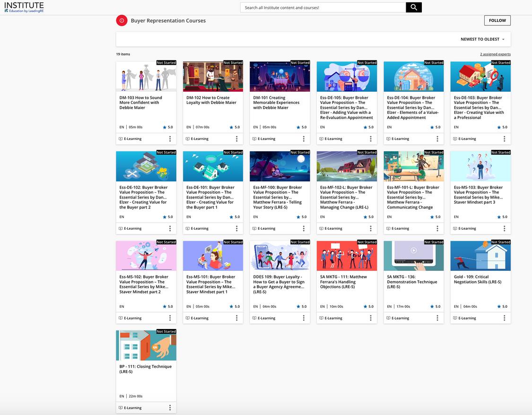Open BP - 111: Closing Technique title

tap(145, 369)
